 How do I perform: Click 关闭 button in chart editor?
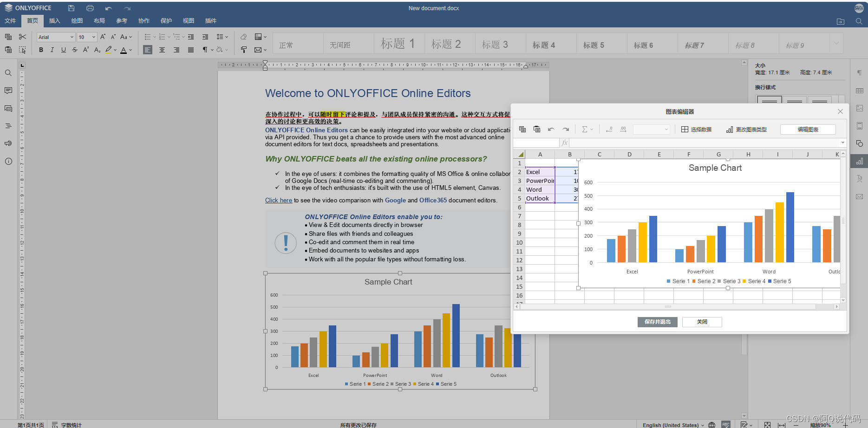(702, 322)
